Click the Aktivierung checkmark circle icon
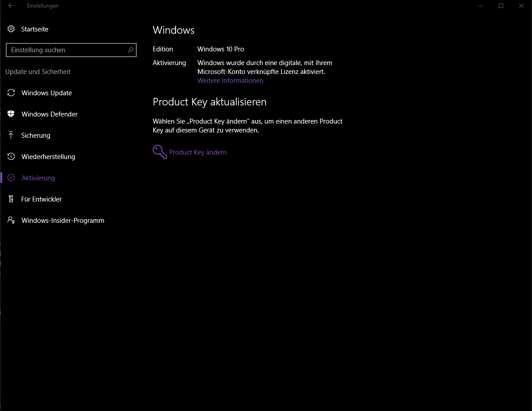Screen dimensions: 532x411 11,178
